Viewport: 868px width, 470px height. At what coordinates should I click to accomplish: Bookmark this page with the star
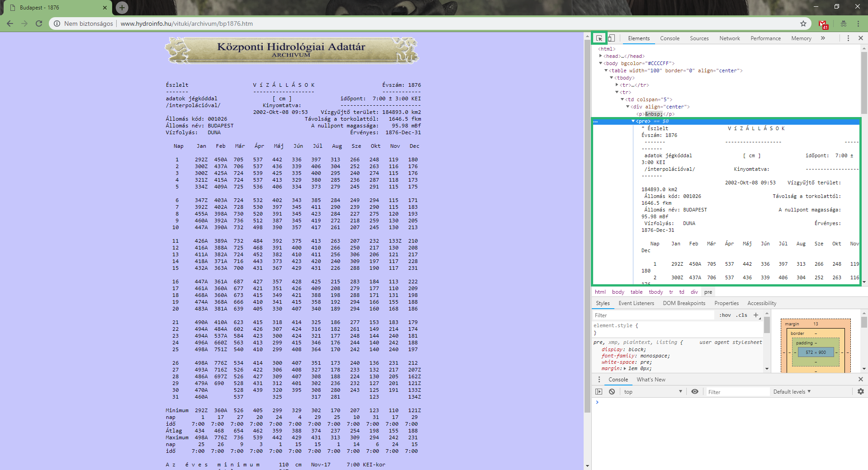803,23
